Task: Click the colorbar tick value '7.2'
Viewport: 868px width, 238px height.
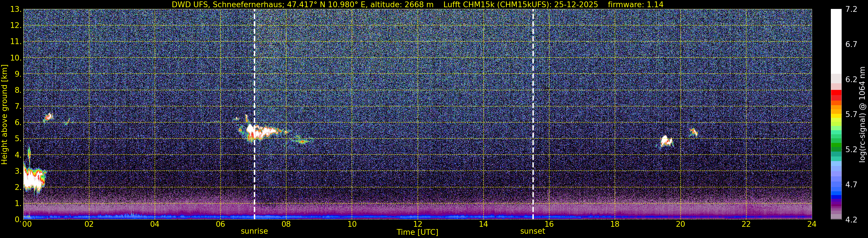Action: tap(851, 10)
